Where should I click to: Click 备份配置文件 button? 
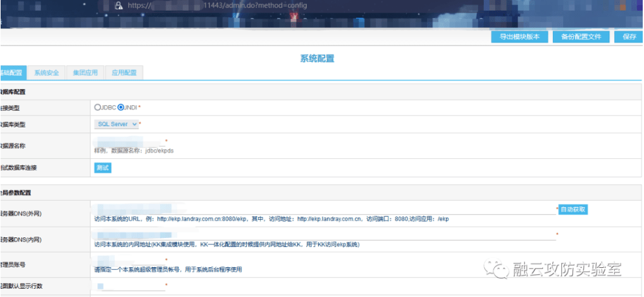581,37
